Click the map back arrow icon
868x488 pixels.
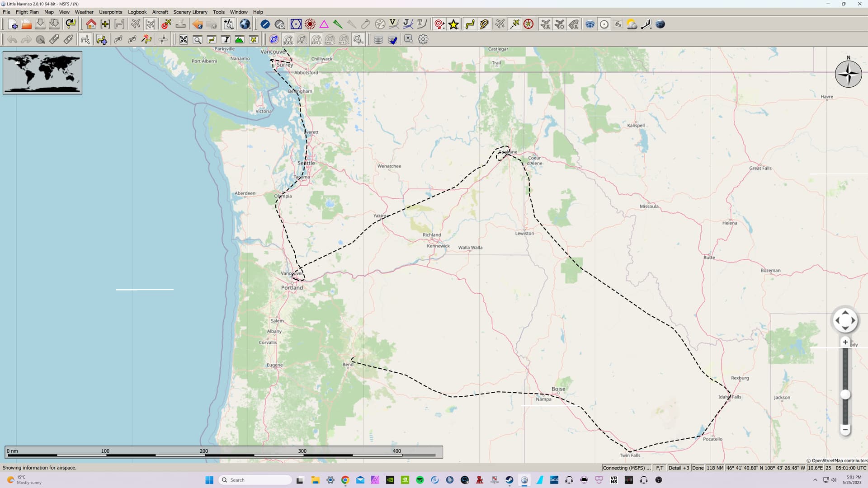[197, 24]
